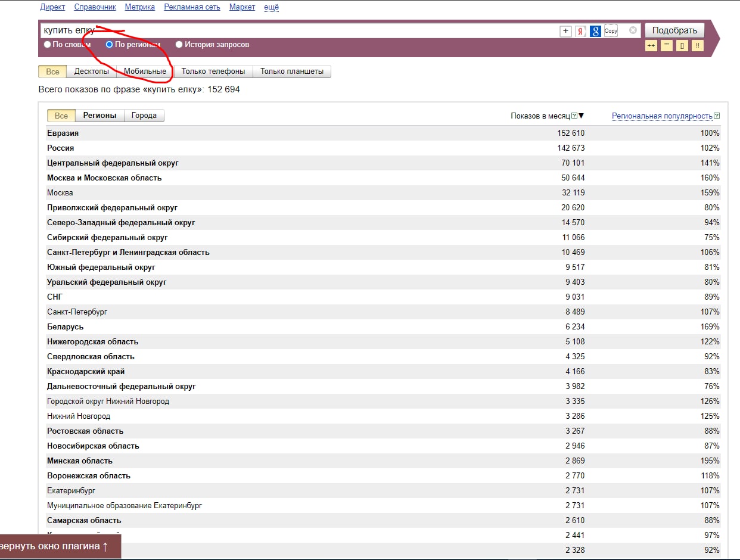The image size is (740, 560).
Task: Click the Воронежская область row
Action: [x=383, y=475]
